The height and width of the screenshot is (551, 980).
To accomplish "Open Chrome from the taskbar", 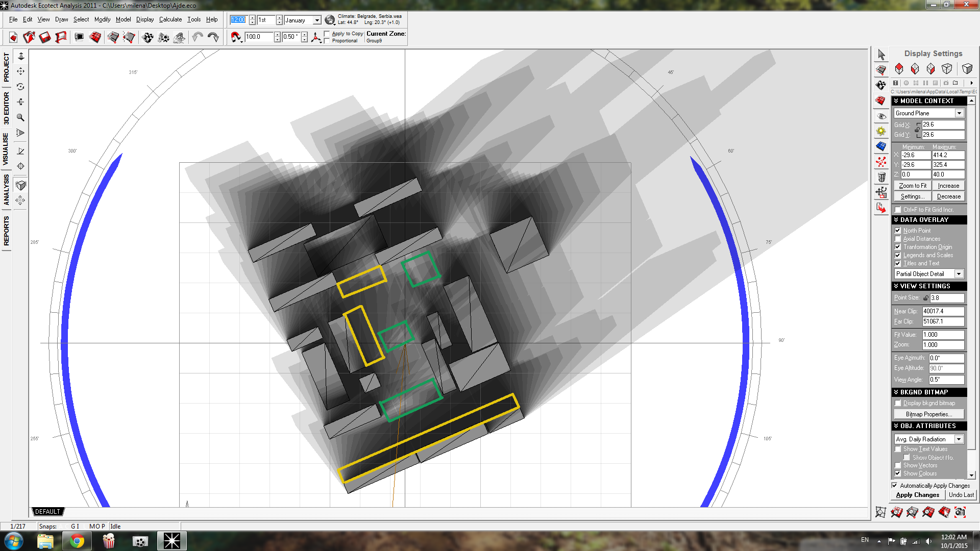I will pyautogui.click(x=77, y=541).
